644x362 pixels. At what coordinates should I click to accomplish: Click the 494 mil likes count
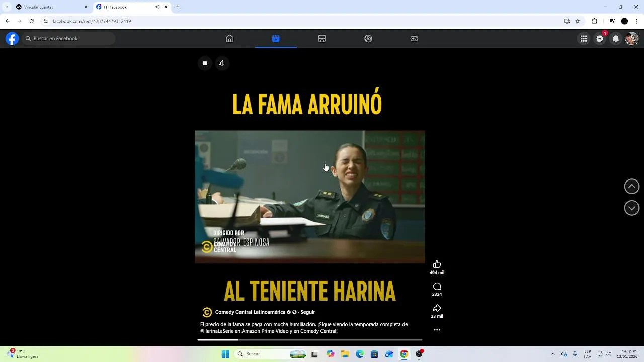click(x=437, y=273)
